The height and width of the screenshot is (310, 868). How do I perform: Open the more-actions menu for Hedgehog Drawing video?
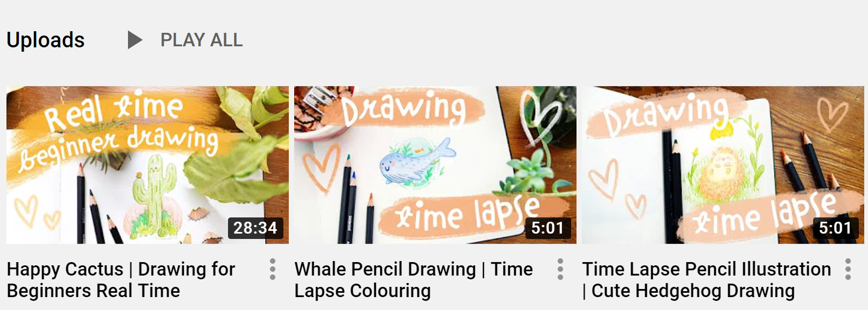(x=848, y=269)
